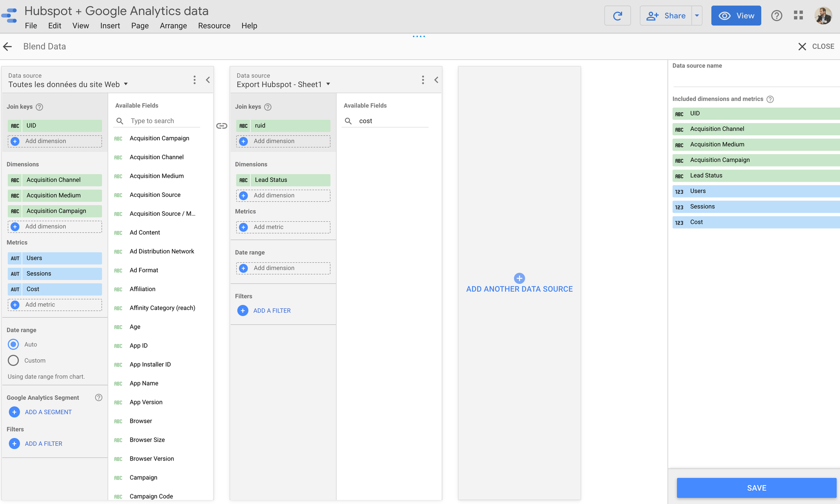Close the Blend Data panel
This screenshot has height=504, width=840.
816,46
